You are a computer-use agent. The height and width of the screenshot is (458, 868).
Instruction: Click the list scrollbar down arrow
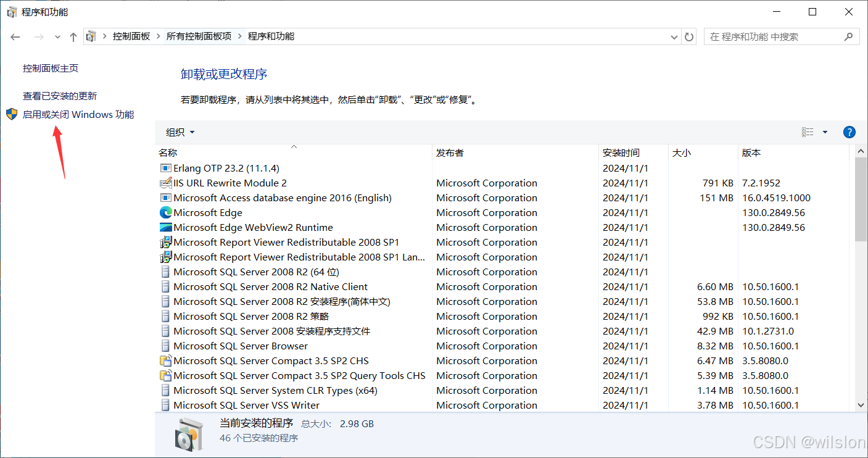click(861, 405)
